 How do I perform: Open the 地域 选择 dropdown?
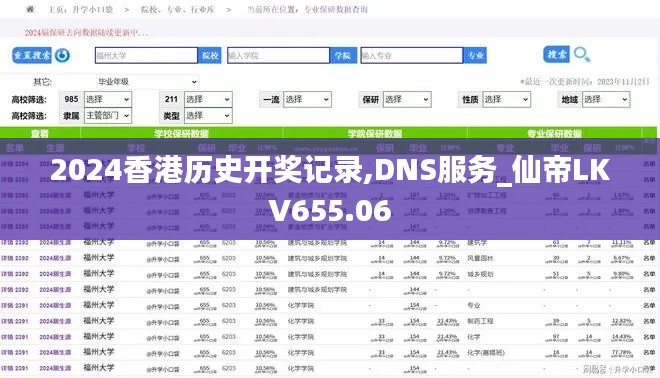click(606, 99)
